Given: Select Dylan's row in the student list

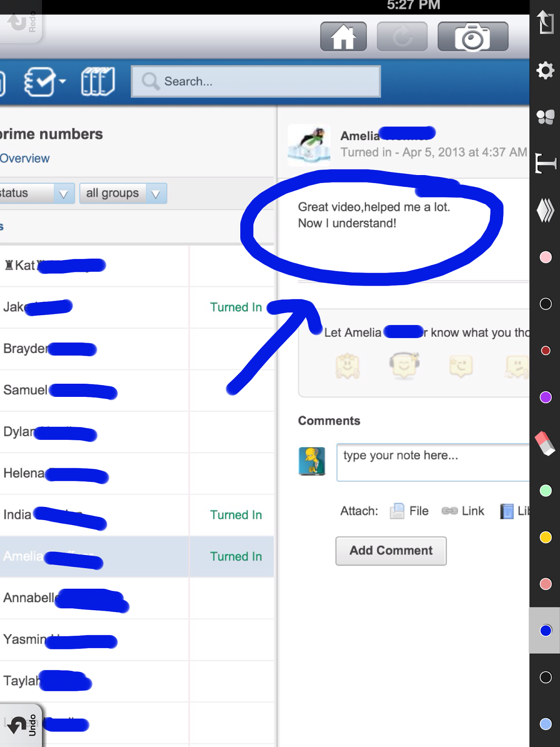Looking at the screenshot, I should (137, 432).
